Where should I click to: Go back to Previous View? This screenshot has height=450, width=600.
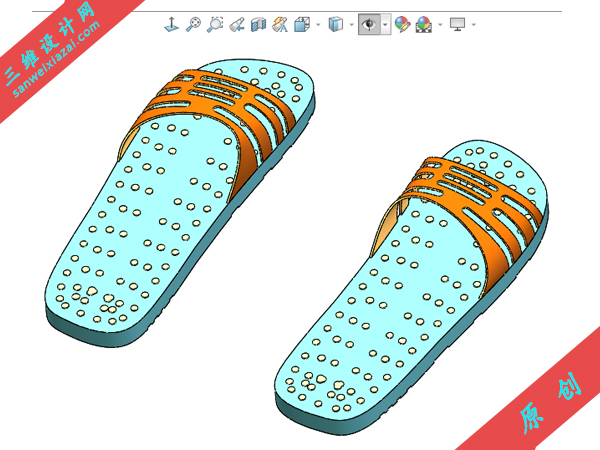pos(237,24)
